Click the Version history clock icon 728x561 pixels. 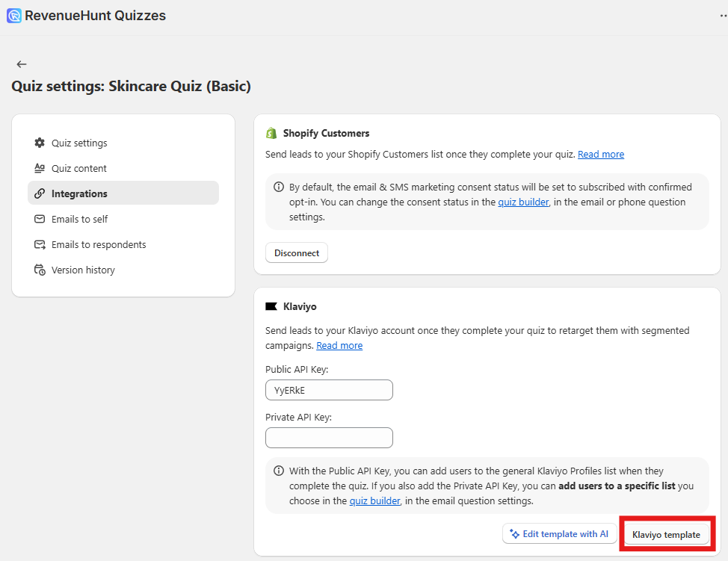click(x=40, y=270)
